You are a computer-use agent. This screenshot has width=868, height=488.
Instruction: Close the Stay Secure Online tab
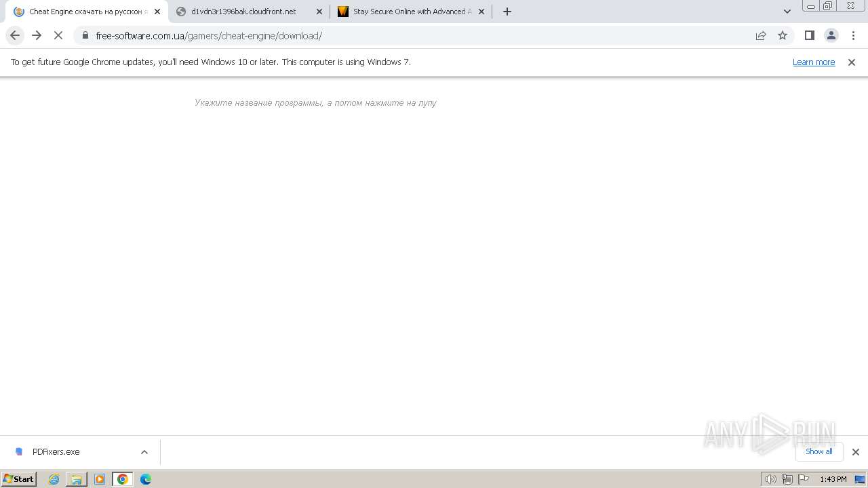pos(481,12)
